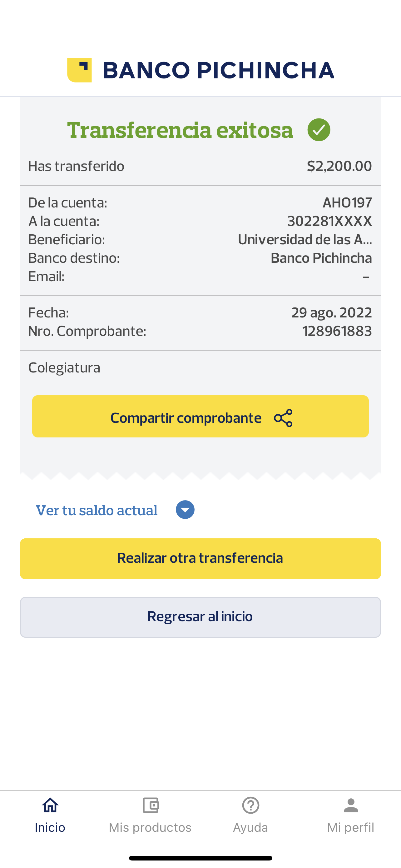Viewport: 401px width, 868px height.
Task: Tap the share icon on comprobante button
Action: (x=283, y=418)
